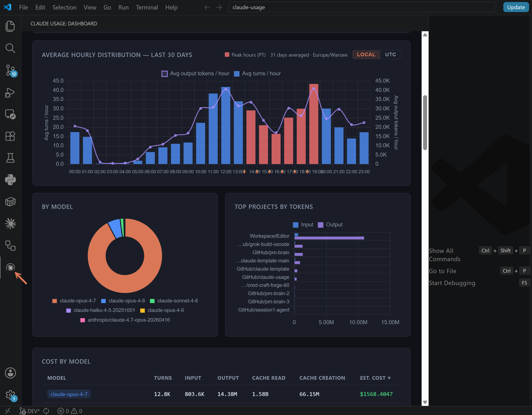Click the Peak hours (PT) red swatch
Image resolution: width=532 pixels, height=415 pixels.
(227, 55)
